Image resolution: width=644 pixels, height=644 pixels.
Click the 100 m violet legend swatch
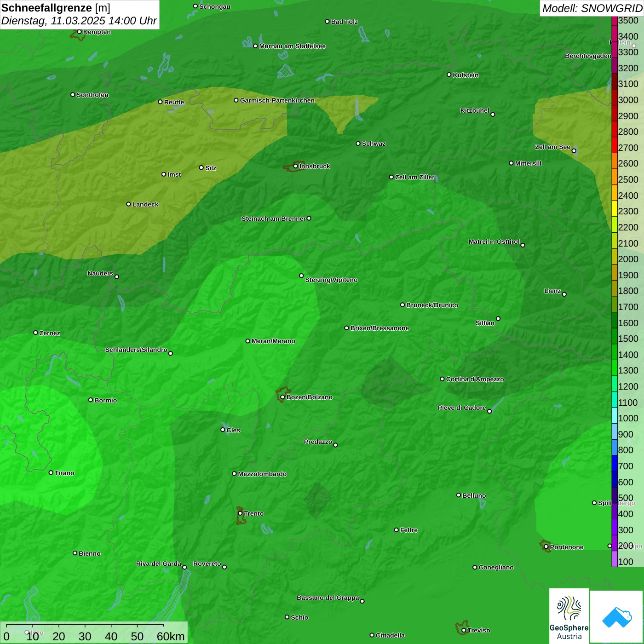[x=615, y=559]
